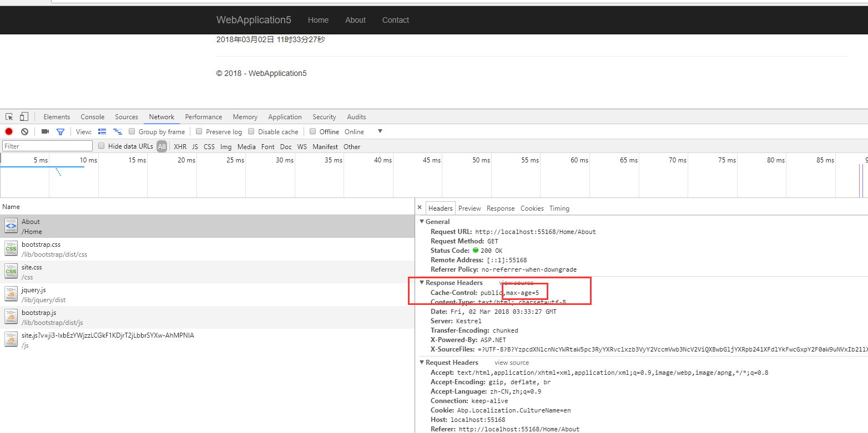Toggle the waterfall overview icon

coord(118,131)
